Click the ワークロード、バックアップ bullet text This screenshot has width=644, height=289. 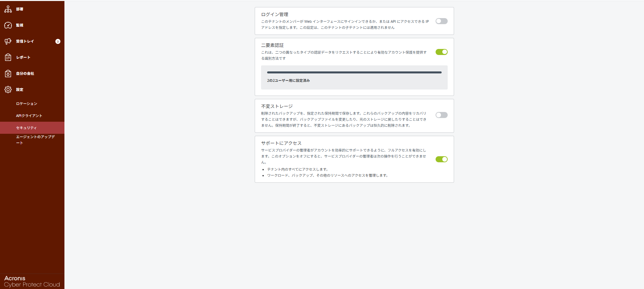tap(328, 175)
